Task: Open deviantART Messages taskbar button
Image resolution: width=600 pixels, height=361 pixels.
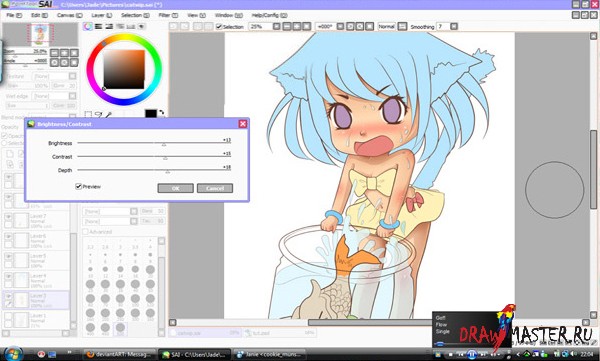Action: pyautogui.click(x=120, y=354)
